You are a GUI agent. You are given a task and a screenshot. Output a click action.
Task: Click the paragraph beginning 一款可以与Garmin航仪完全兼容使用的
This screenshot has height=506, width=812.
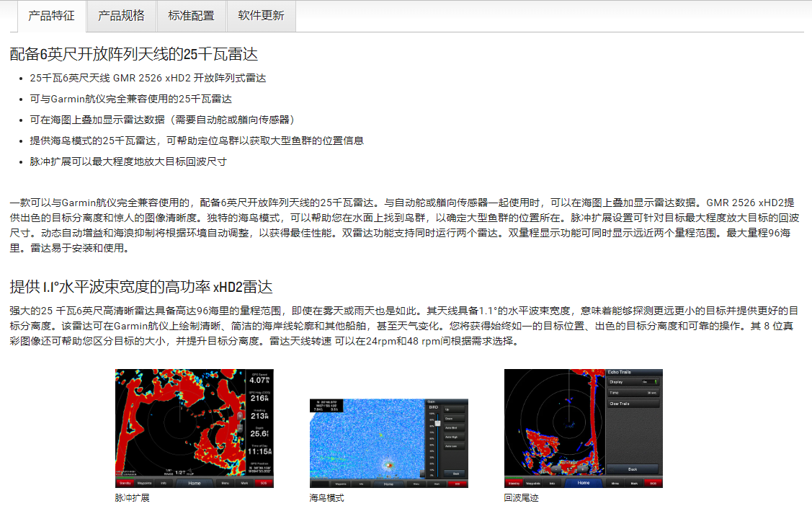(404, 226)
